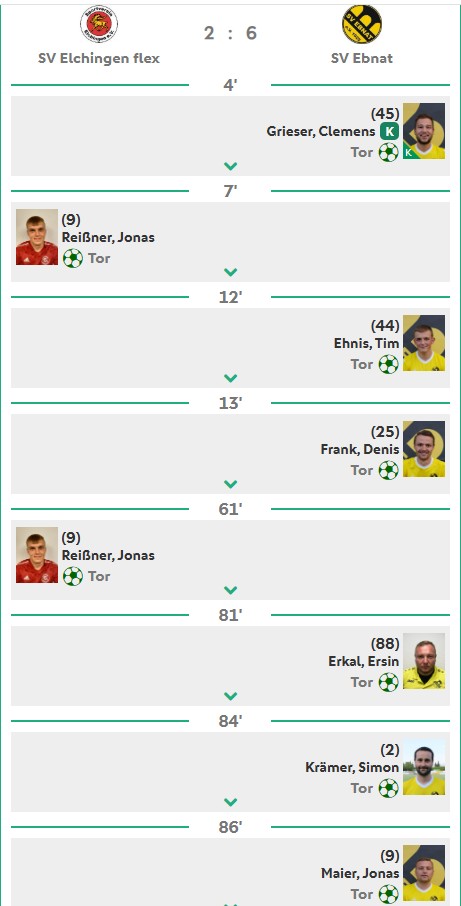Open player profile of Grieser, Clemens
Viewport: 461px width, 906px height.
coord(321,132)
